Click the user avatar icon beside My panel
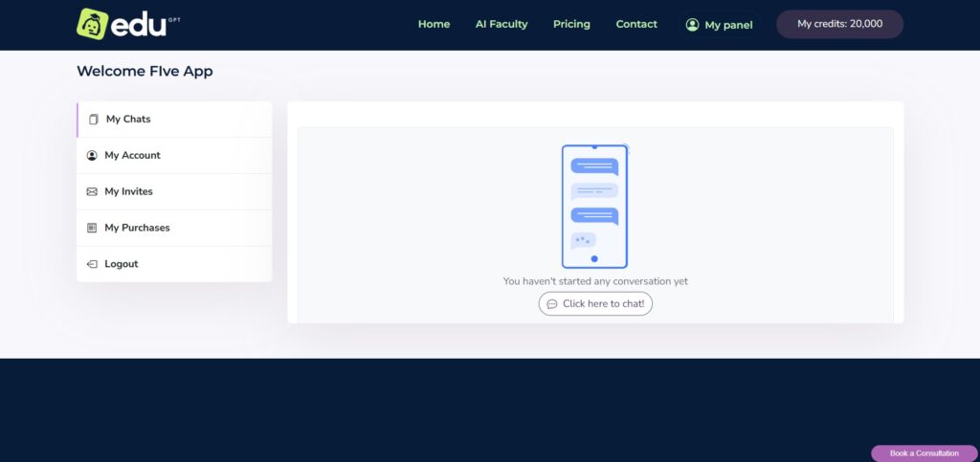Image resolution: width=980 pixels, height=462 pixels. coord(692,25)
